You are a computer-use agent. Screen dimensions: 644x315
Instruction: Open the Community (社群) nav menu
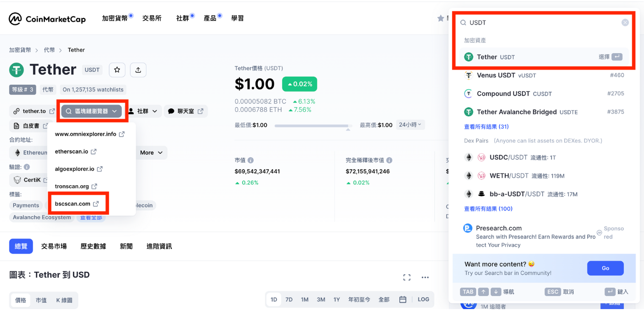point(182,18)
